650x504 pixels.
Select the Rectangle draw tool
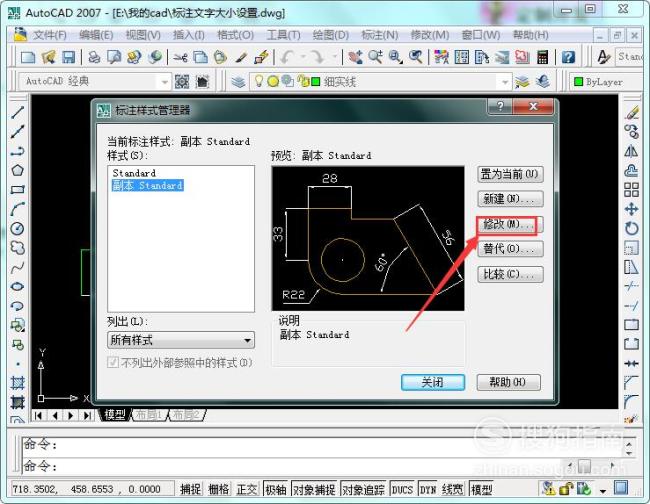[x=17, y=190]
